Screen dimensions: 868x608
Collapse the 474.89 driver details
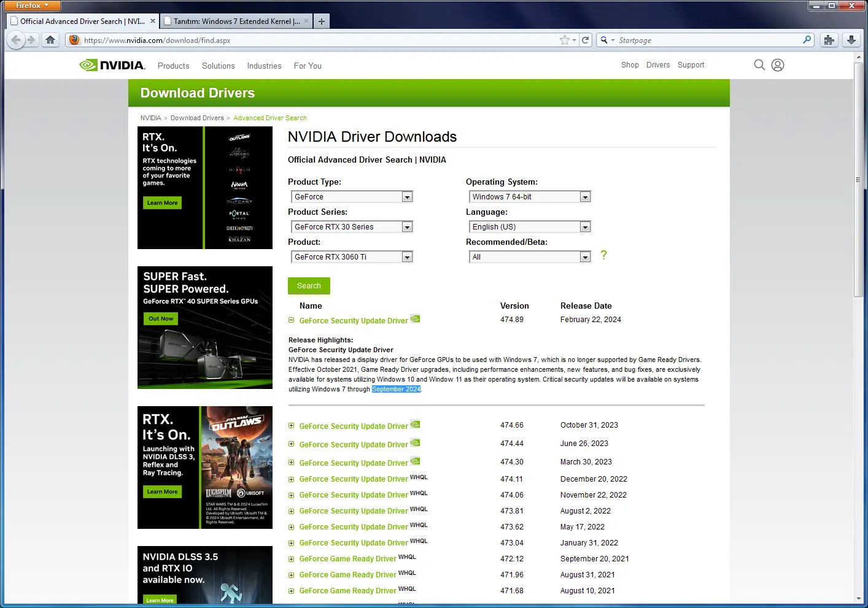[x=292, y=320]
